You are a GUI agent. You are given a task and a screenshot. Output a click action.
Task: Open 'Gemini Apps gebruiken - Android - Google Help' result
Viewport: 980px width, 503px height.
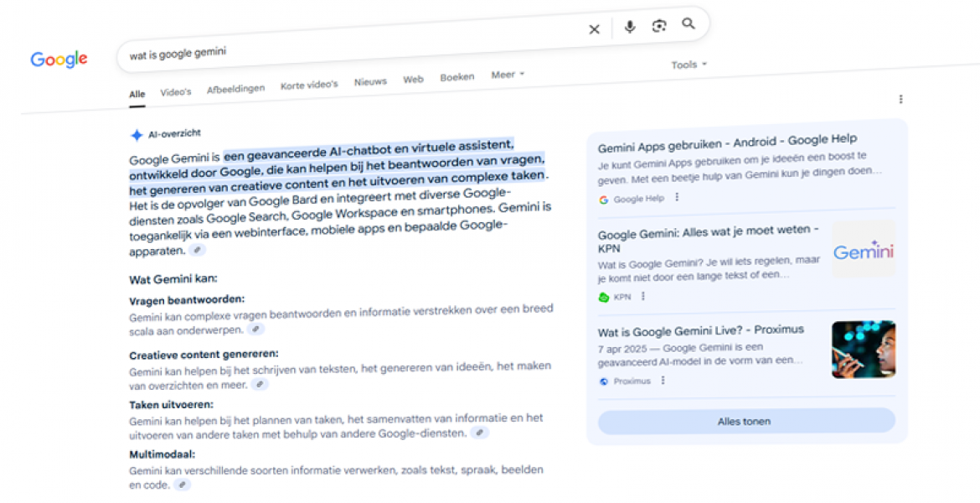727,143
